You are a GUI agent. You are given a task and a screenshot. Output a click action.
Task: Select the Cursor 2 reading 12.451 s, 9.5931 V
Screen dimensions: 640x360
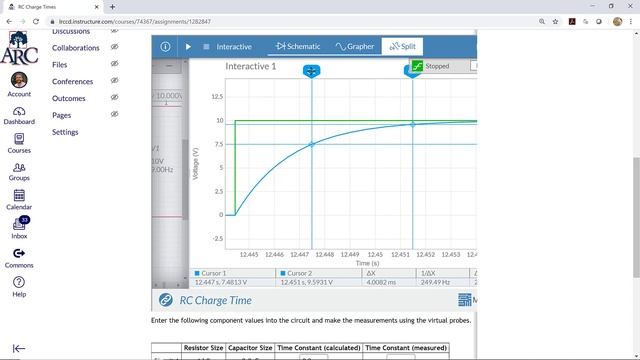307,282
